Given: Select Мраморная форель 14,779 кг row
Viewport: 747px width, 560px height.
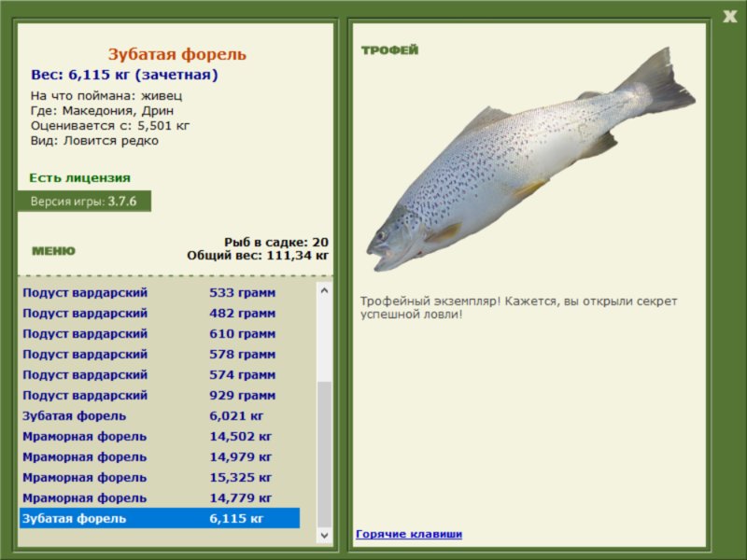Looking at the screenshot, I should (x=160, y=497).
